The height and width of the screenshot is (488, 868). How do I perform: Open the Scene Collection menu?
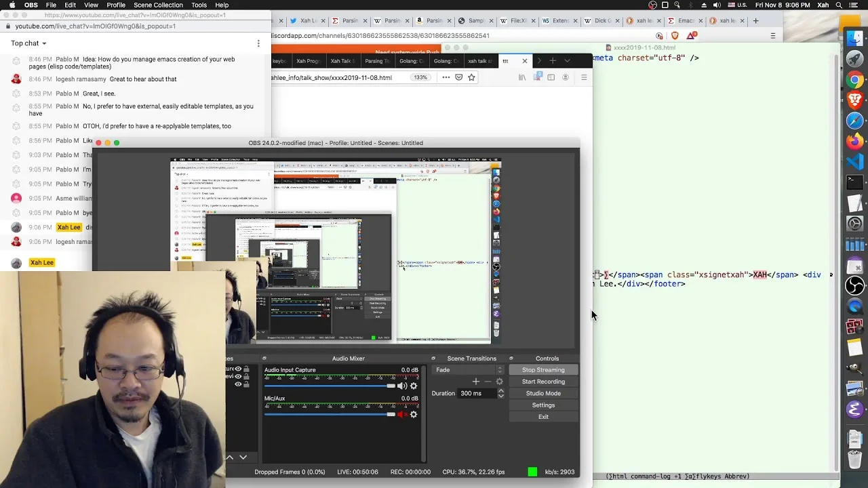[x=158, y=5]
